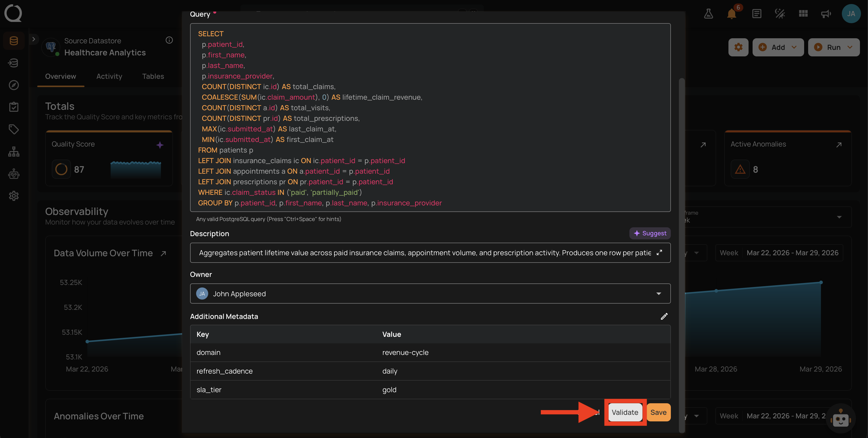Switch to the Activity tab

[x=109, y=76]
